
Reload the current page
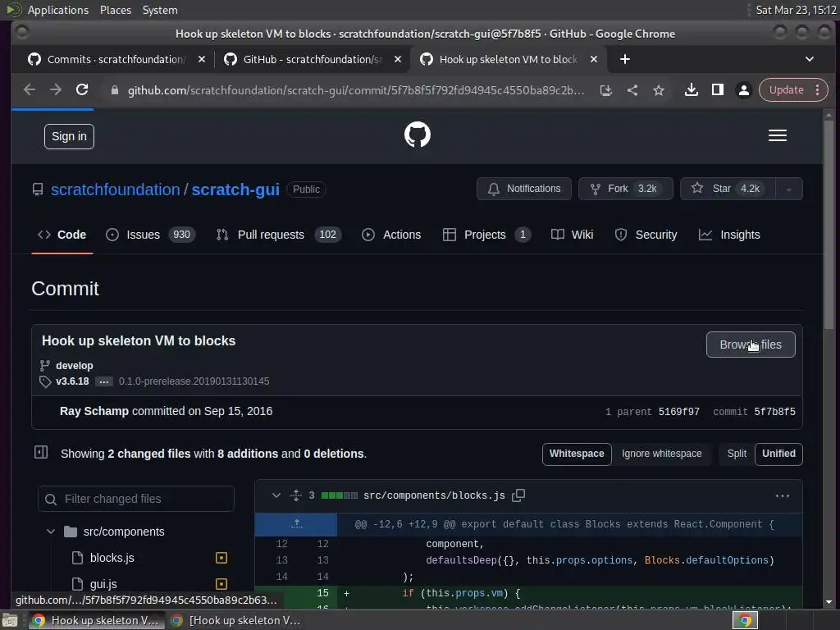click(x=82, y=89)
